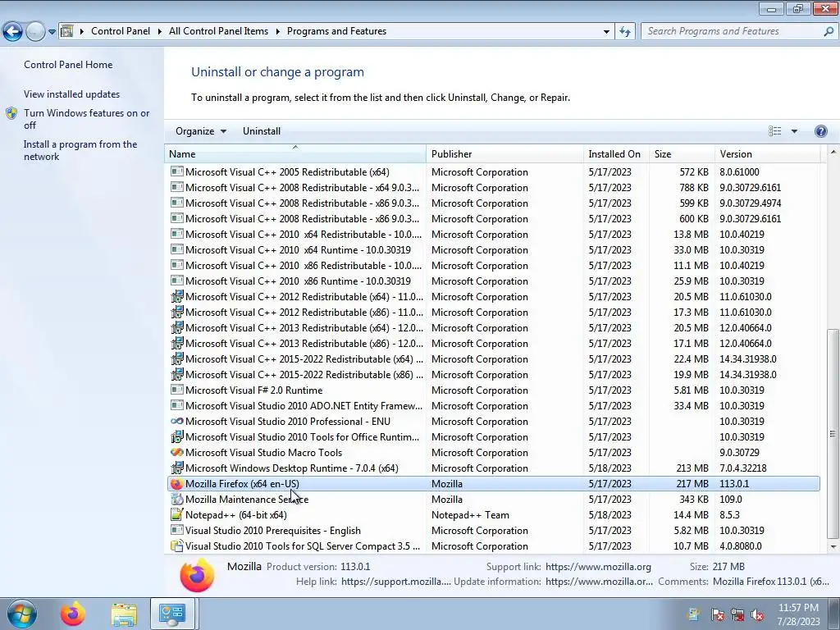Open https://www.mozilla.org support link
This screenshot has width=840, height=630.
(x=598, y=566)
